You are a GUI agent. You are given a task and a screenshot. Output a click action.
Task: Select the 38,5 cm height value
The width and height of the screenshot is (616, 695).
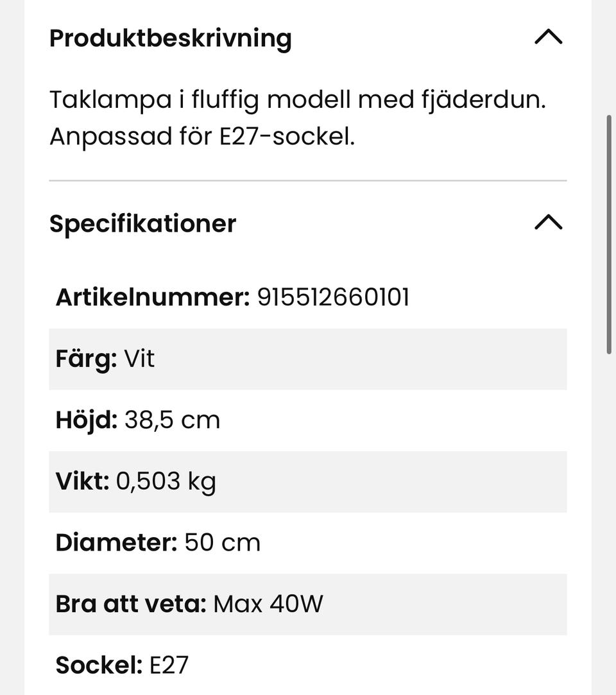coord(172,420)
